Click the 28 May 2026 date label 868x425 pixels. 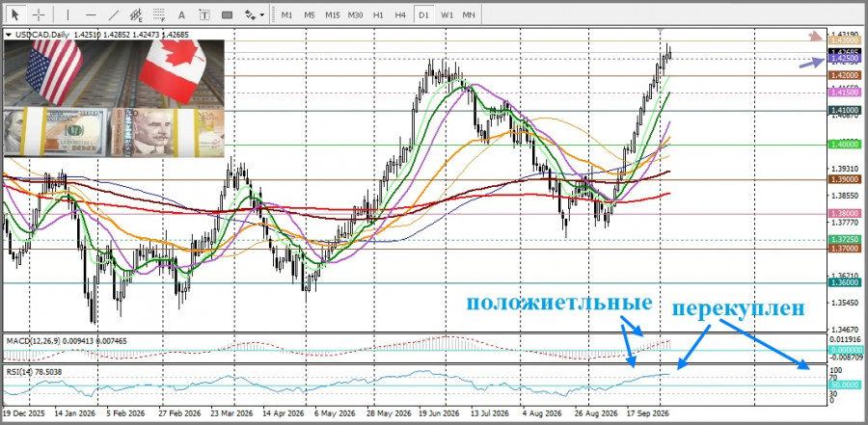tap(388, 413)
